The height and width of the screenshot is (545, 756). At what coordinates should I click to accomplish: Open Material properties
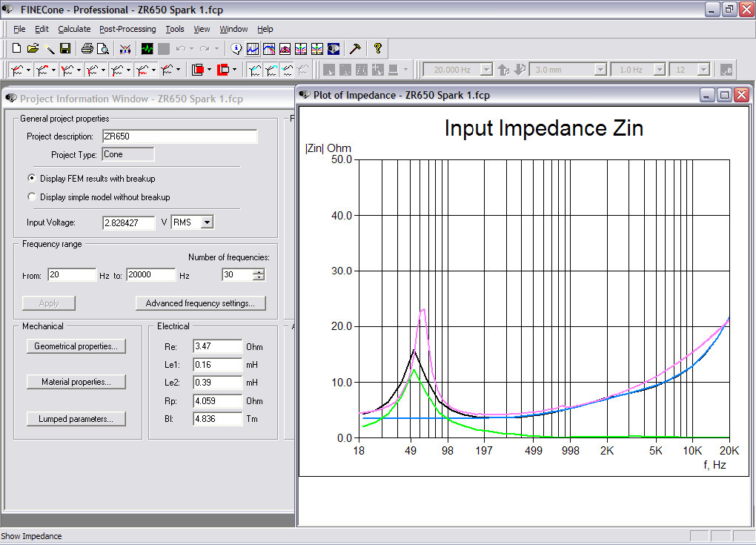point(76,381)
